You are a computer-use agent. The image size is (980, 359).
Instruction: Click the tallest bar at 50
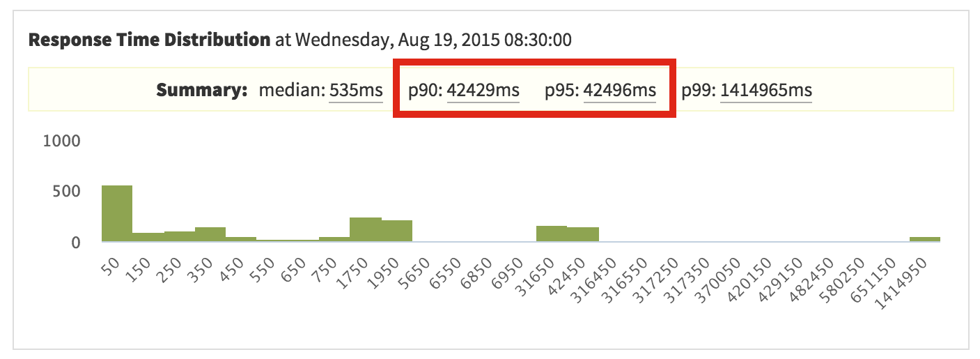coord(117,213)
